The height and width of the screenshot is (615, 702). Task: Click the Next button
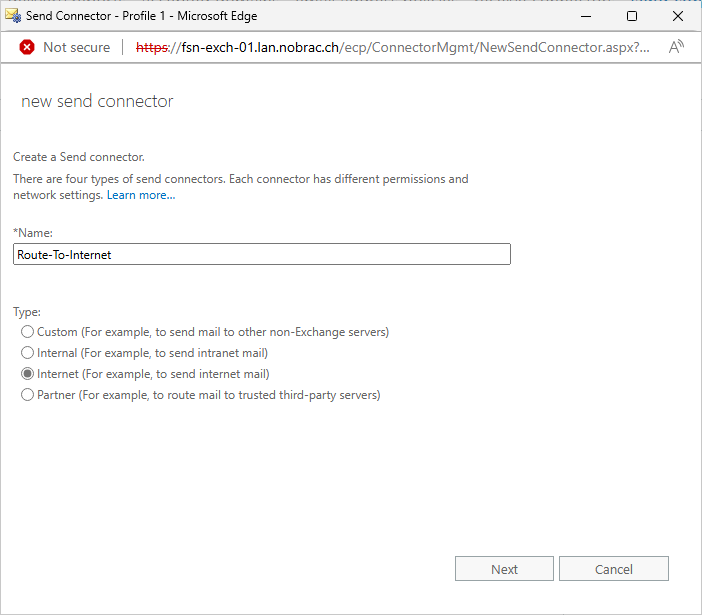click(x=504, y=569)
